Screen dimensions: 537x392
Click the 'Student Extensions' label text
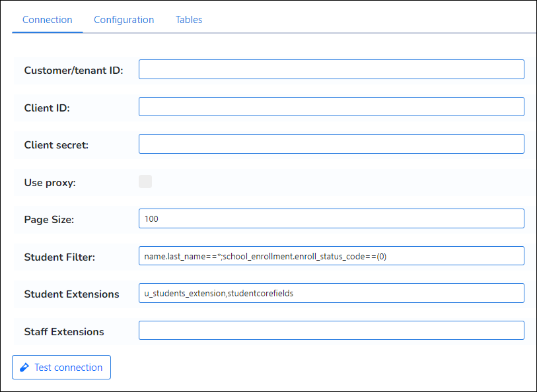click(71, 294)
